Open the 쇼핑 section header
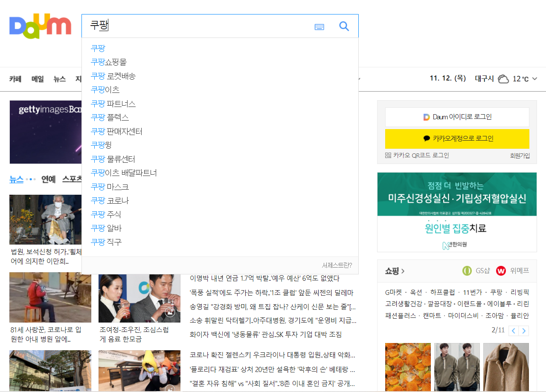Screen dimensions: 546x392 click(395, 271)
